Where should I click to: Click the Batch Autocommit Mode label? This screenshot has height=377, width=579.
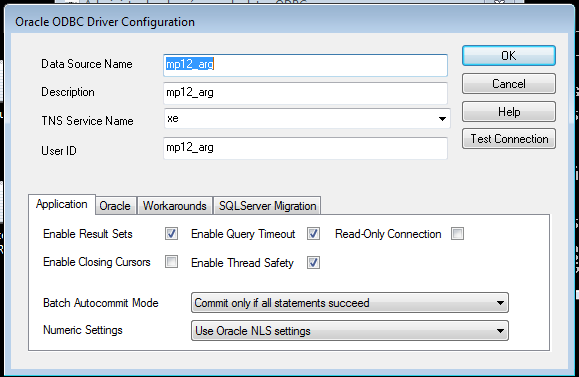pos(101,303)
